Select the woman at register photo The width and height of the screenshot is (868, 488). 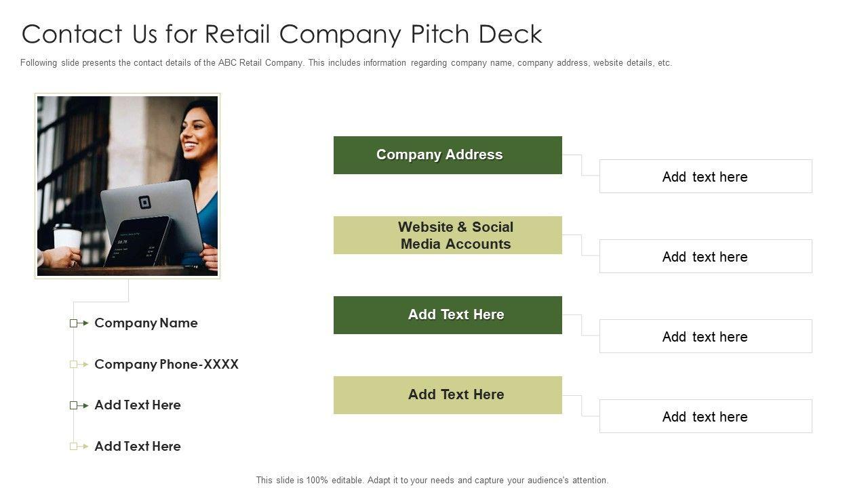pyautogui.click(x=127, y=186)
